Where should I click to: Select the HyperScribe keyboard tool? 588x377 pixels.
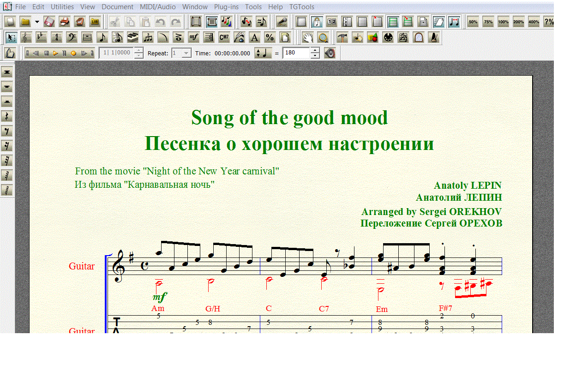point(132,37)
